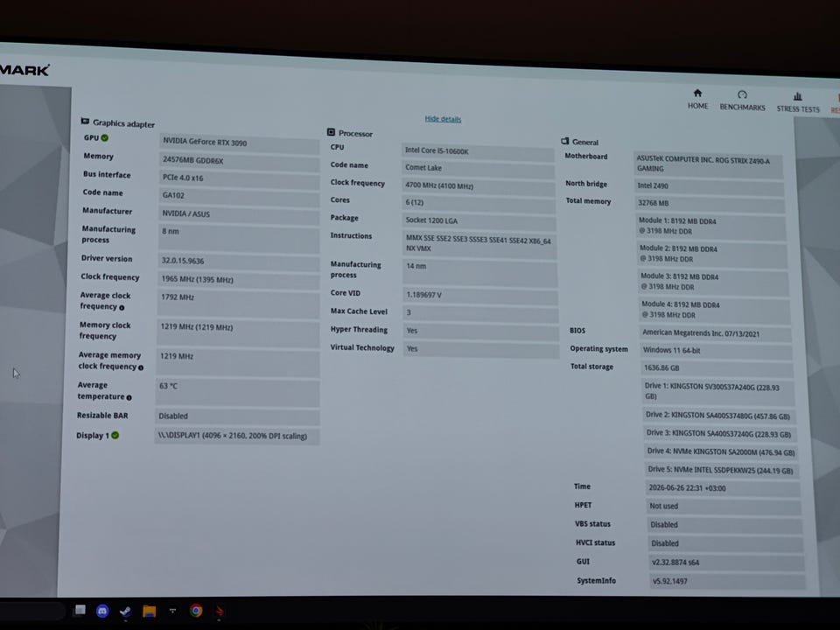Screen dimensions: 840x630
Task: Open the 3DMark app icon on the taskbar
Action: coord(220,611)
